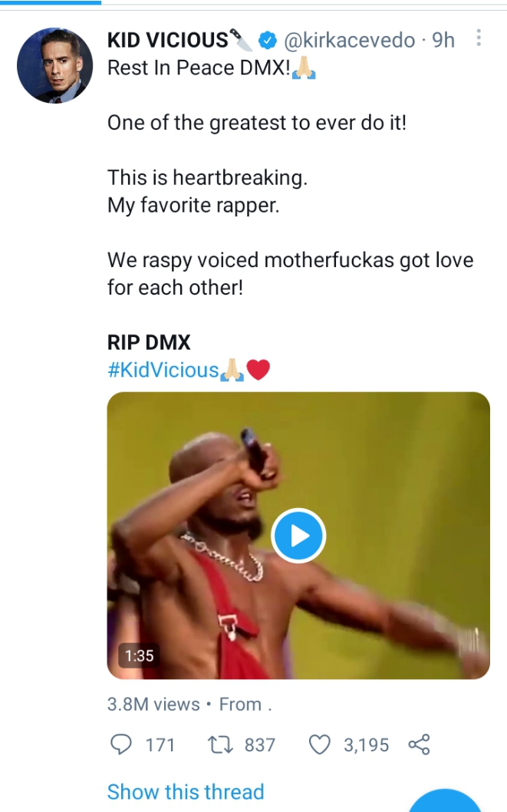Like the tweet using the heart icon
Viewport: 507px width, 812px height.
319,744
